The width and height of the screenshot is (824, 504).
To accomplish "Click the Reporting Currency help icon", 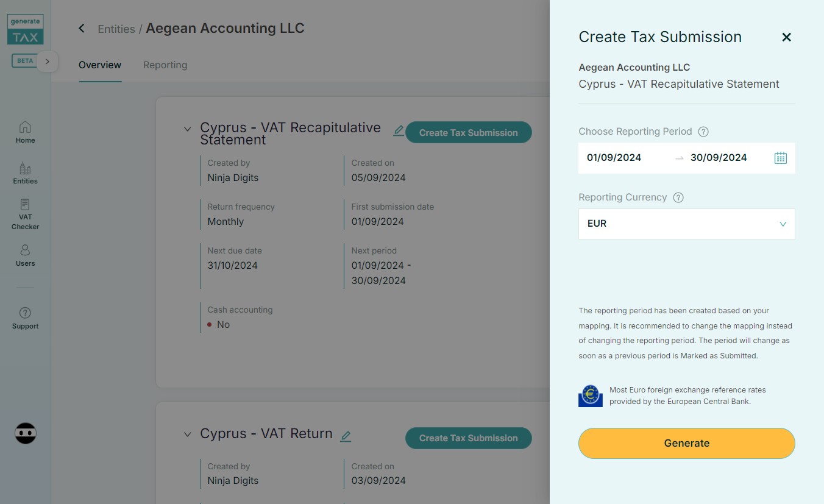I will pos(678,197).
